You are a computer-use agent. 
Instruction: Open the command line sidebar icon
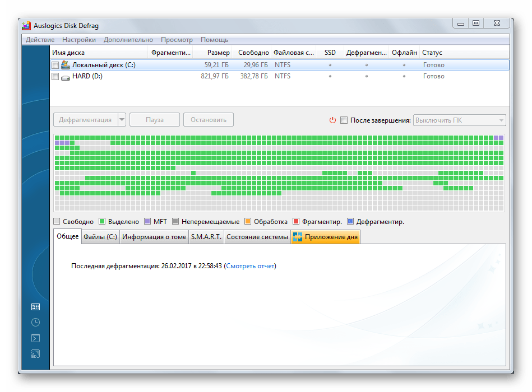coord(35,338)
